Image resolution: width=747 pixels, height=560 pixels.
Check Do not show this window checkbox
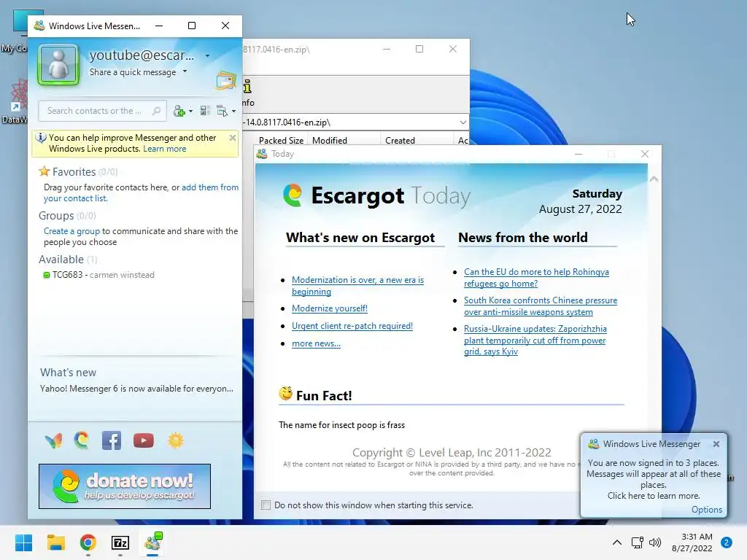(x=266, y=505)
